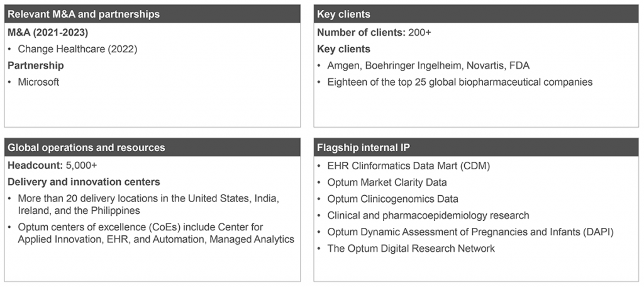Select the Optum centers of excellence bullet
The width and height of the screenshot is (644, 287).
click(x=156, y=233)
